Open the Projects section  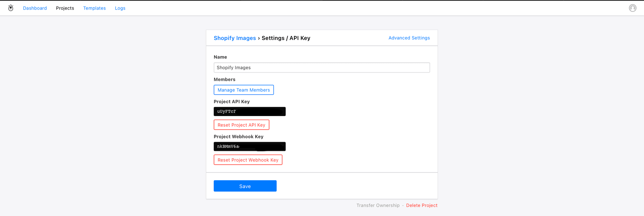65,8
